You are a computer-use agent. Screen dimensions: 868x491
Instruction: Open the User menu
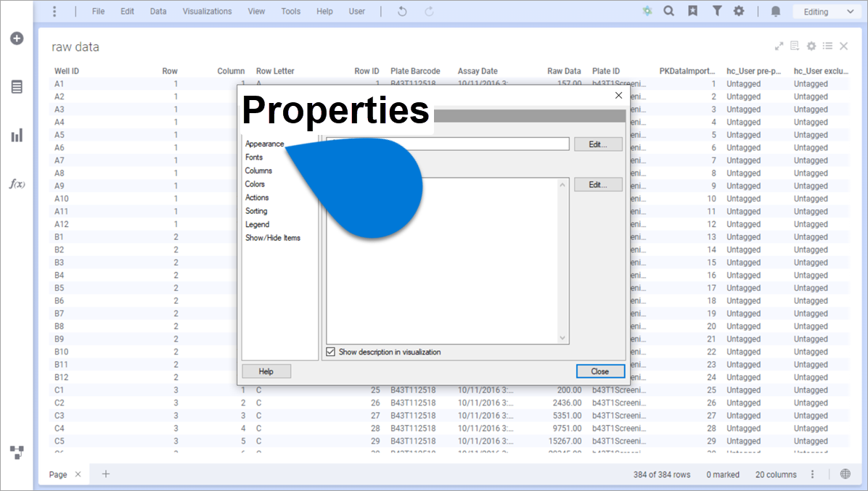356,11
